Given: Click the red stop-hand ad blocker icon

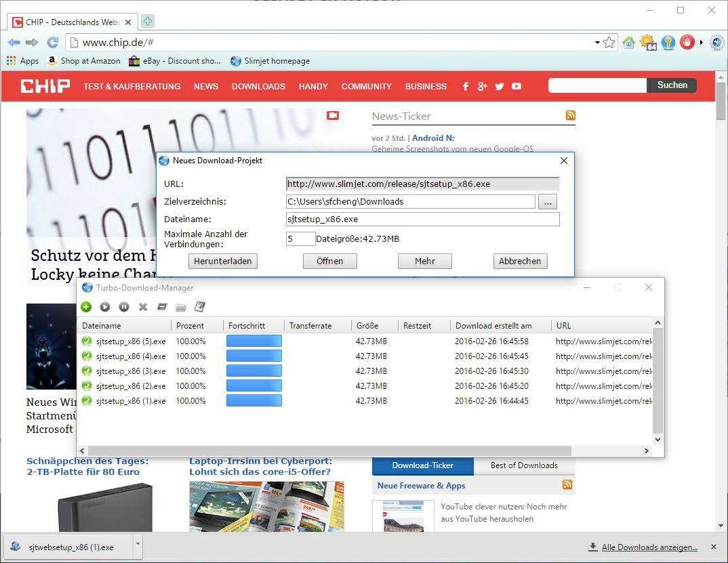Looking at the screenshot, I should click(687, 43).
